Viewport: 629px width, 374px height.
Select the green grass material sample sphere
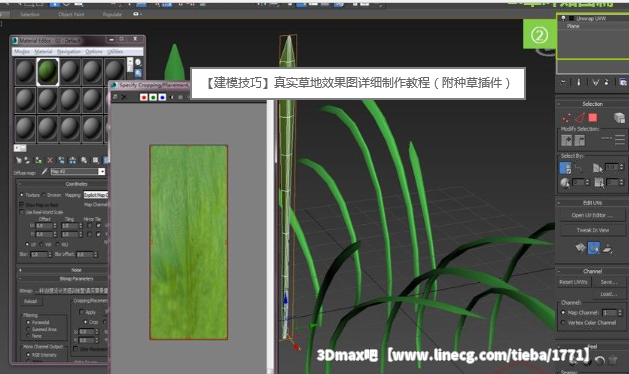(x=48, y=71)
